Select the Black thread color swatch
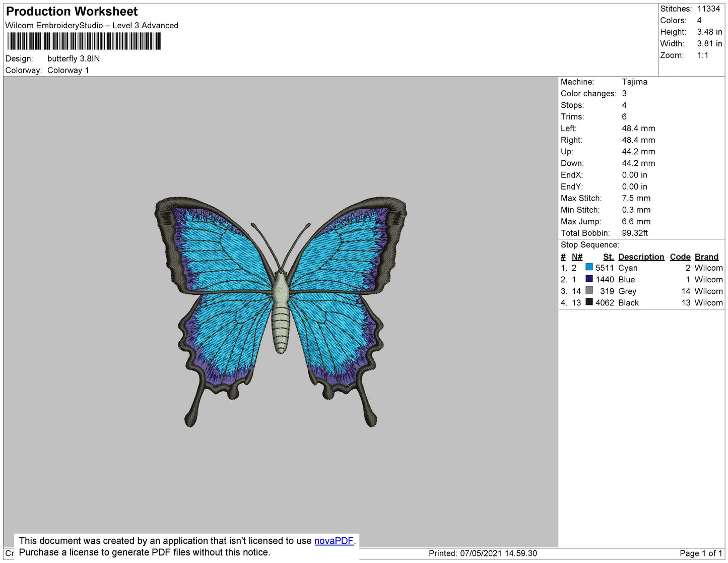728x563 pixels. click(x=589, y=302)
